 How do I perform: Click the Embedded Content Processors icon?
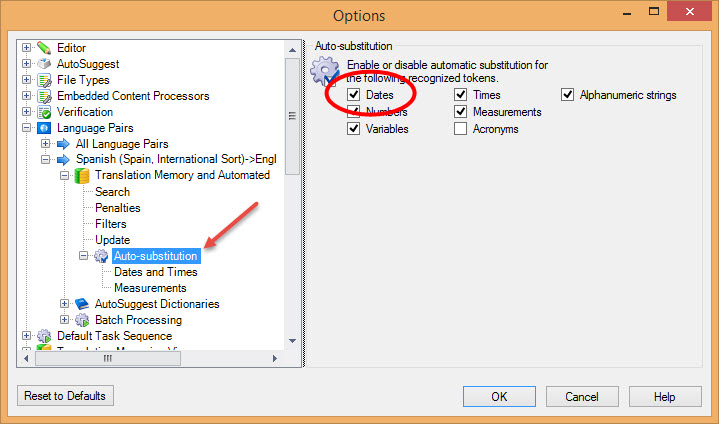click(x=44, y=96)
